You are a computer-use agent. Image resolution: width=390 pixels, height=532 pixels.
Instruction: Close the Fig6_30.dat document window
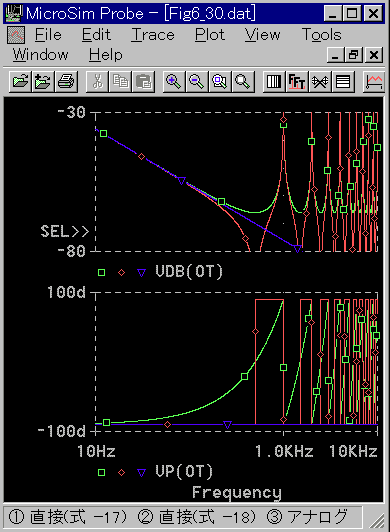(374, 55)
